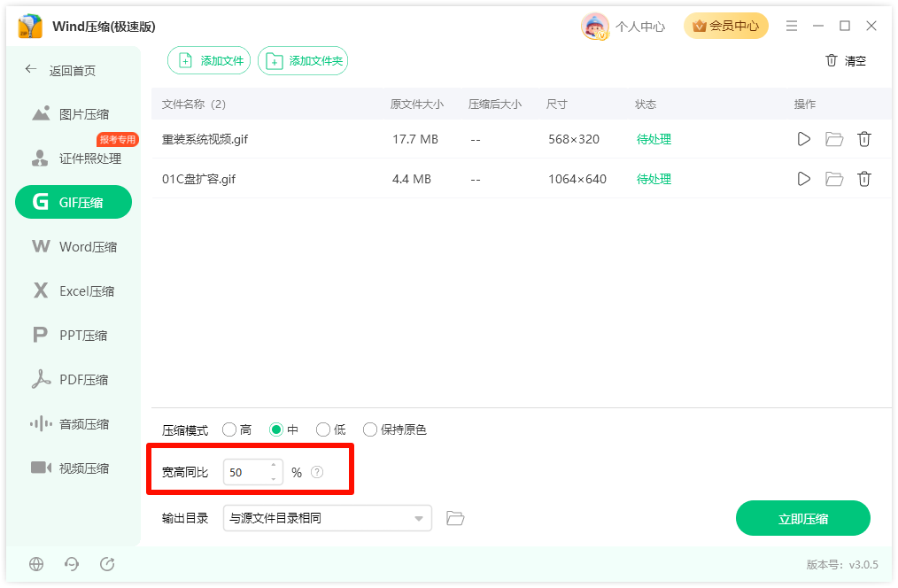Image resolution: width=898 pixels, height=588 pixels.
Task: Open the hamburger main menu icon
Action: tap(792, 26)
